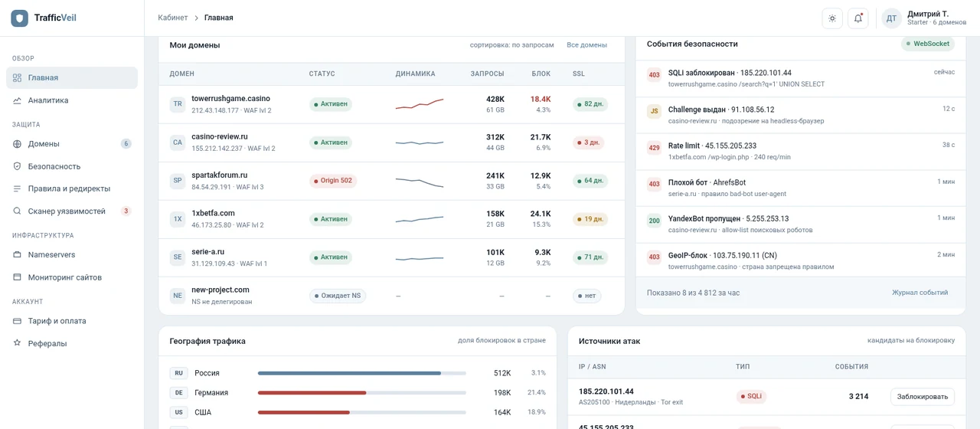Click the Правила и редиректы list icon

[17, 188]
